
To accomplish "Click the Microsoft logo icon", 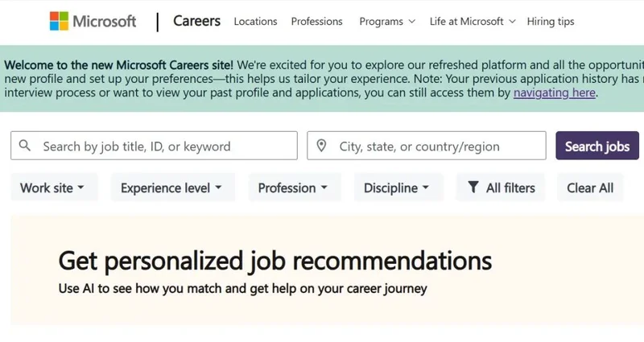I will pos(60,22).
